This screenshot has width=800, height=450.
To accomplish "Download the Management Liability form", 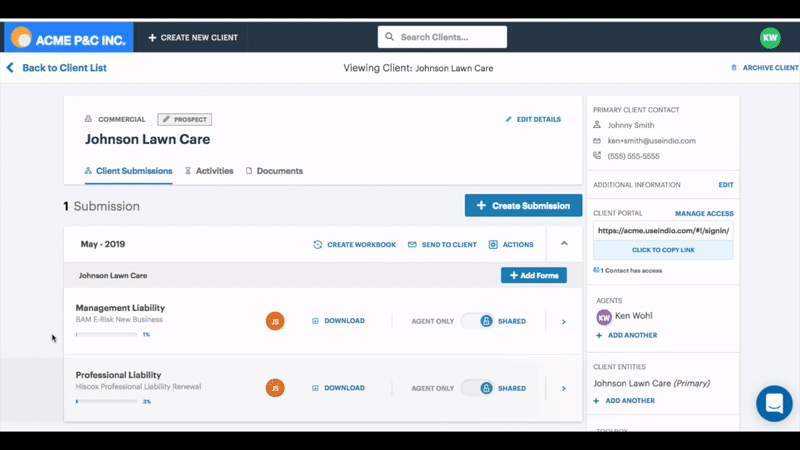I will (x=338, y=321).
